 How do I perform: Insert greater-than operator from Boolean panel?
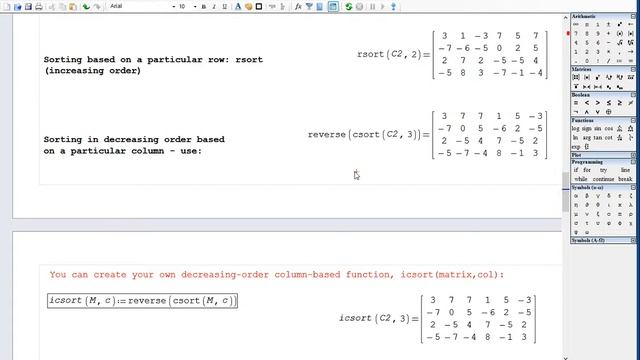[598, 103]
